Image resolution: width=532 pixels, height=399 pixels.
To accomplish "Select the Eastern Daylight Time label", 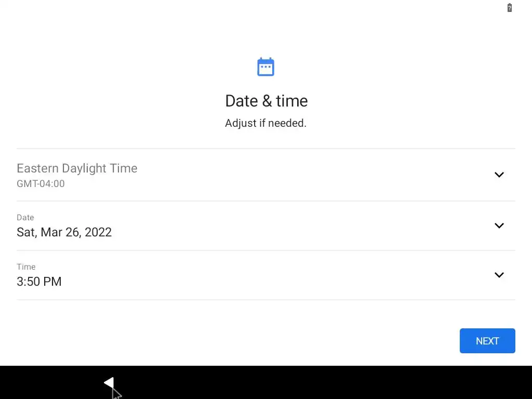I will (77, 168).
